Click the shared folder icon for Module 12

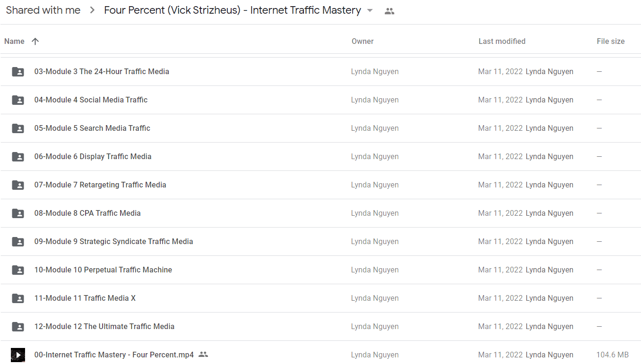[x=18, y=327]
